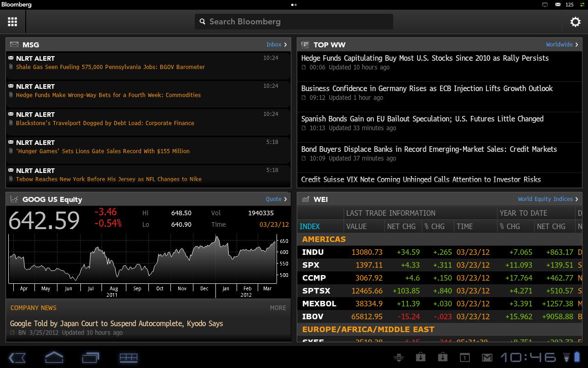This screenshot has width=588, height=368.
Task: Open the Inbox link
Action: 274,45
